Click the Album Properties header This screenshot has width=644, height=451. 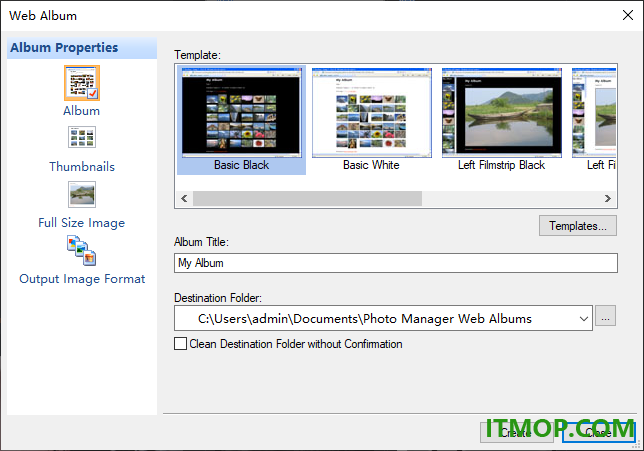[x=82, y=48]
